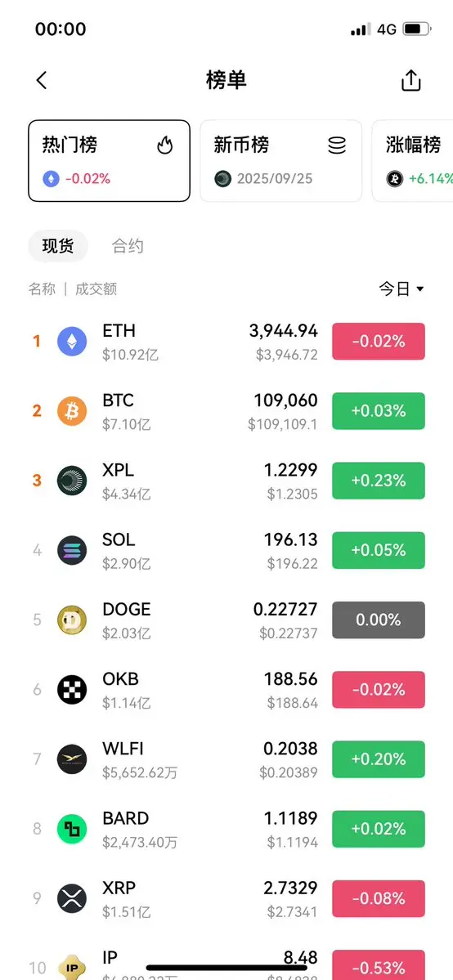Tap the Dogecoin logo

click(x=72, y=620)
